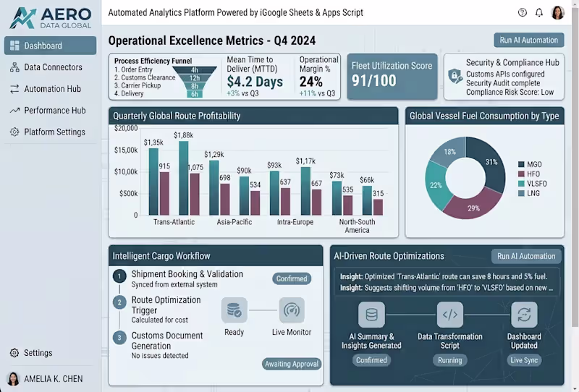Open Performance Hub page
The width and height of the screenshot is (579, 392).
[50, 111]
